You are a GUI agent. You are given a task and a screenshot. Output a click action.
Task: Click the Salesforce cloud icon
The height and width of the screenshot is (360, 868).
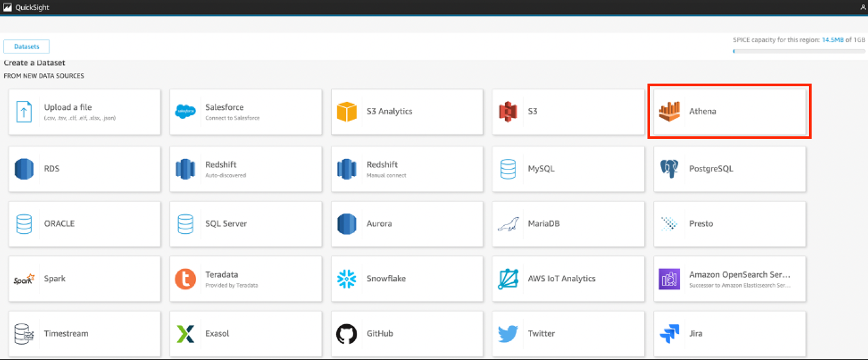point(185,112)
